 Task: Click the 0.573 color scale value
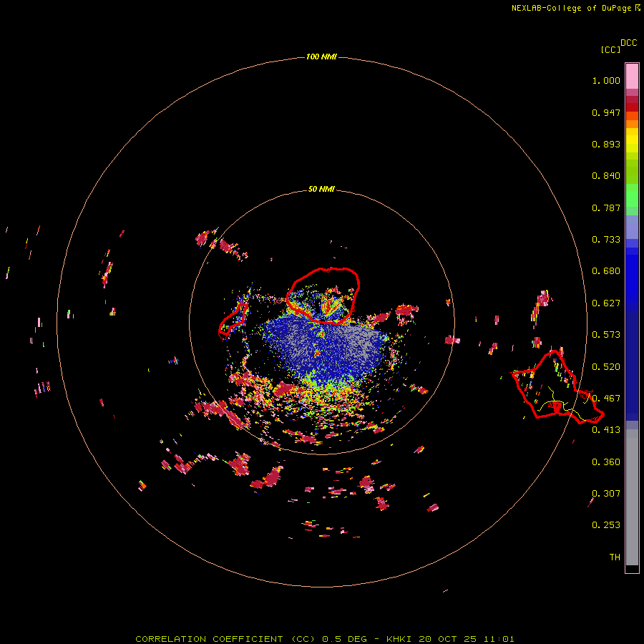[x=606, y=335]
